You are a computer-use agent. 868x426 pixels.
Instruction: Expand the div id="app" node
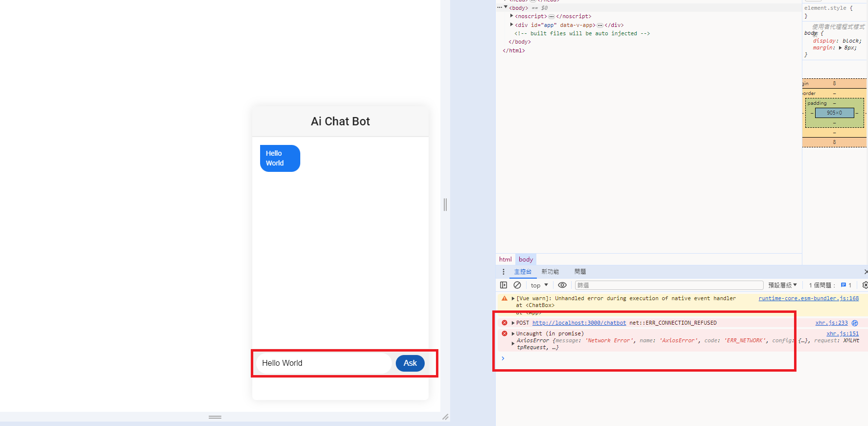512,24
